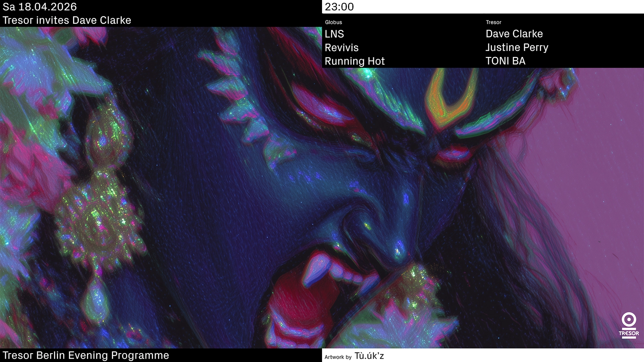Click Dave Clarke in the Tresor lineup
Viewport: 644px width, 362px height.
[514, 34]
